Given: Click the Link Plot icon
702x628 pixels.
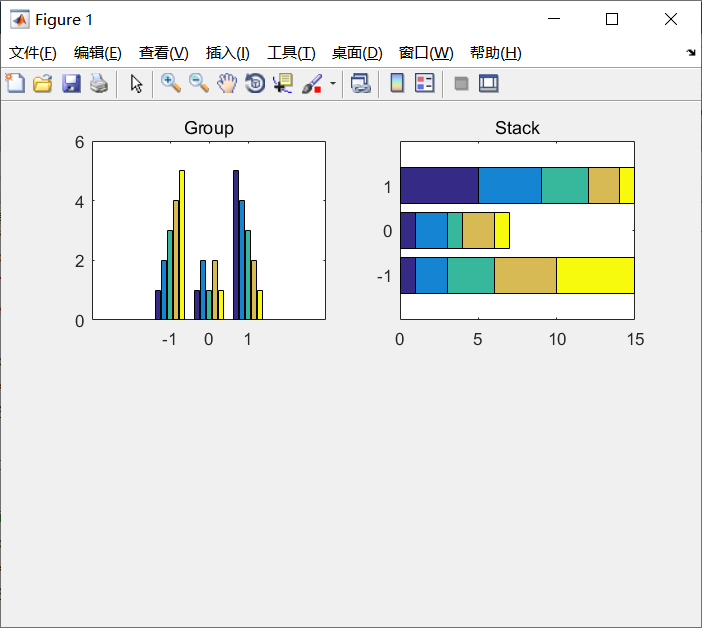Looking at the screenshot, I should coord(361,84).
